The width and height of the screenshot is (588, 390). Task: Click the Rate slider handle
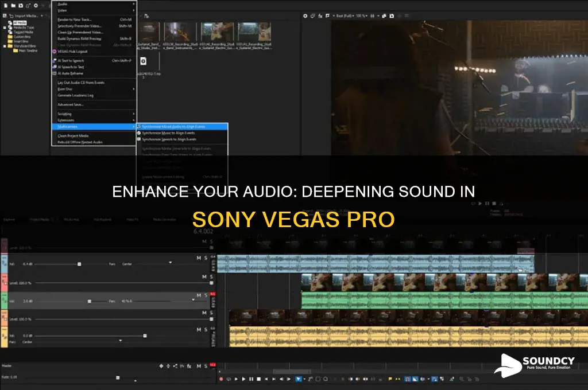[118, 377]
